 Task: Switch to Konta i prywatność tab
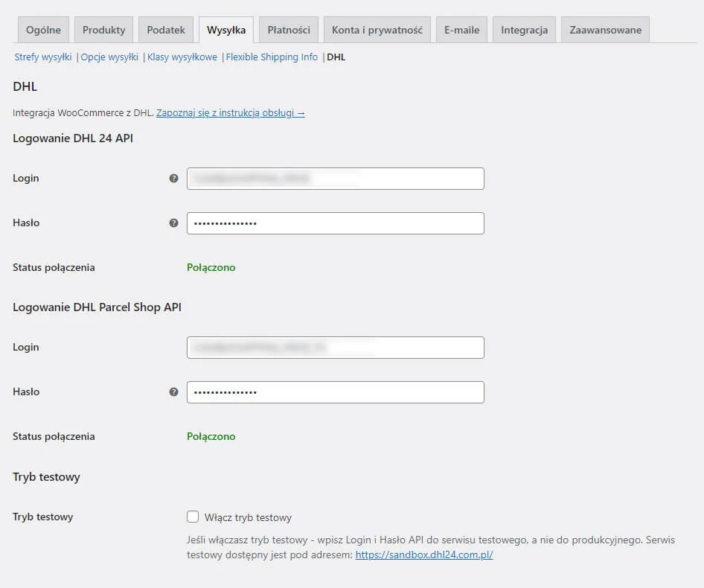pyautogui.click(x=377, y=30)
